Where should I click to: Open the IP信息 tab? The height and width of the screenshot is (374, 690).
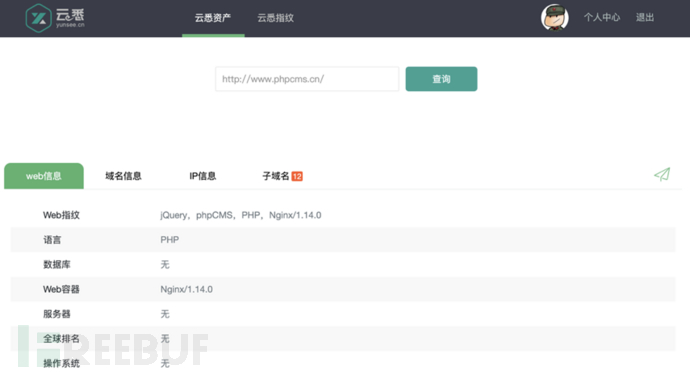(x=202, y=176)
